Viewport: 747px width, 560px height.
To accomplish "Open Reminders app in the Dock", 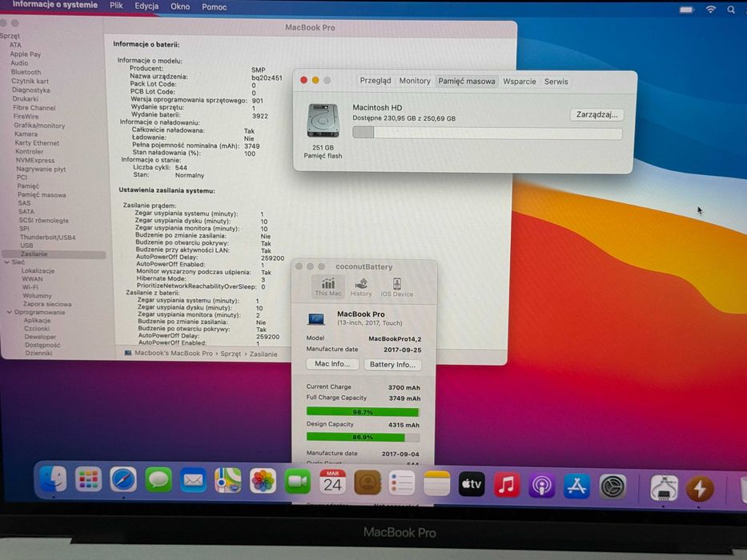I will [x=402, y=483].
